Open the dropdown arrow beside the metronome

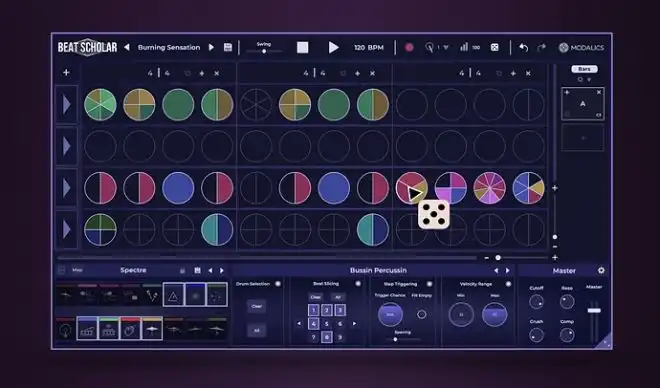tap(446, 48)
